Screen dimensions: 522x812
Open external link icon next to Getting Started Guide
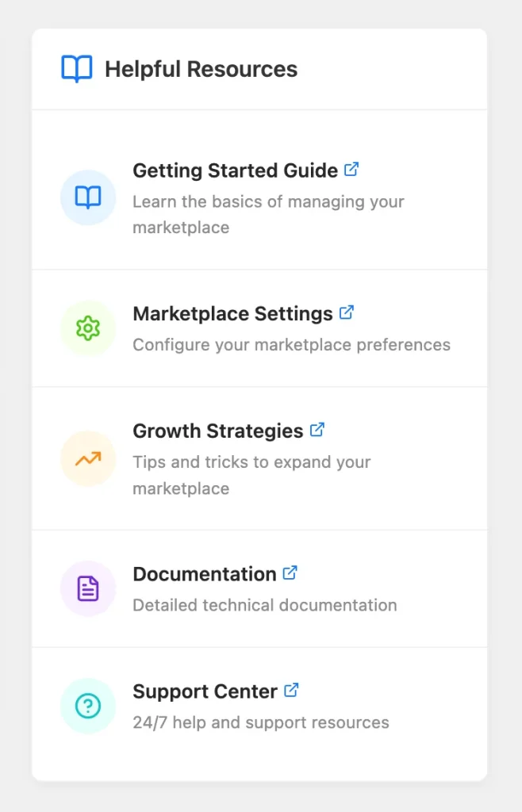[351, 169]
